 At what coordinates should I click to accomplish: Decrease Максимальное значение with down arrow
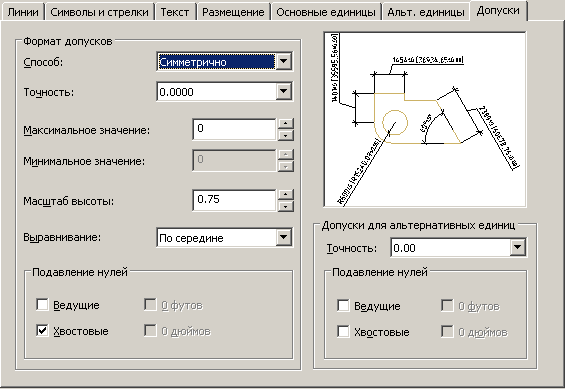pyautogui.click(x=285, y=135)
